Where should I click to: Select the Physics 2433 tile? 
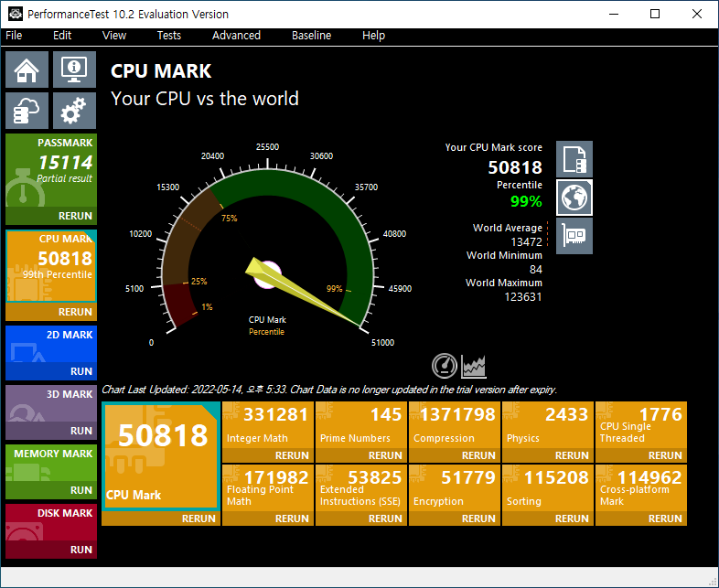pyautogui.click(x=548, y=425)
